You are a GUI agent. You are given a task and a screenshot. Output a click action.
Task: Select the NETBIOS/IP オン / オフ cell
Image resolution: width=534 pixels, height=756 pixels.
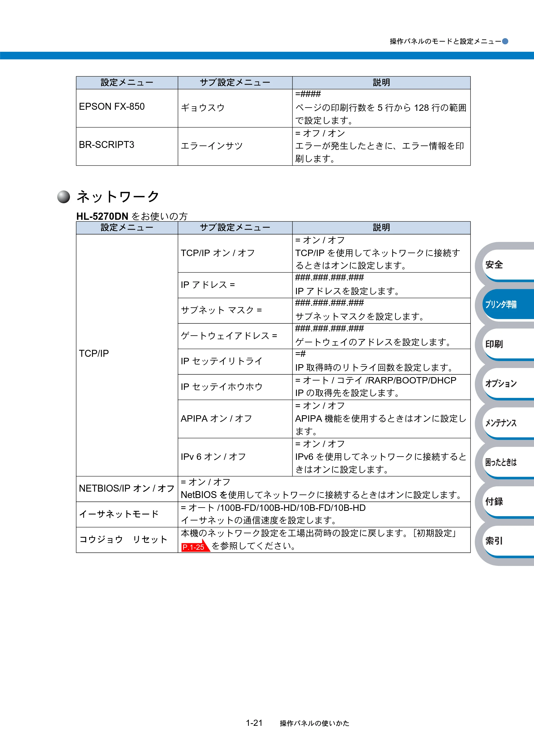pyautogui.click(x=127, y=489)
